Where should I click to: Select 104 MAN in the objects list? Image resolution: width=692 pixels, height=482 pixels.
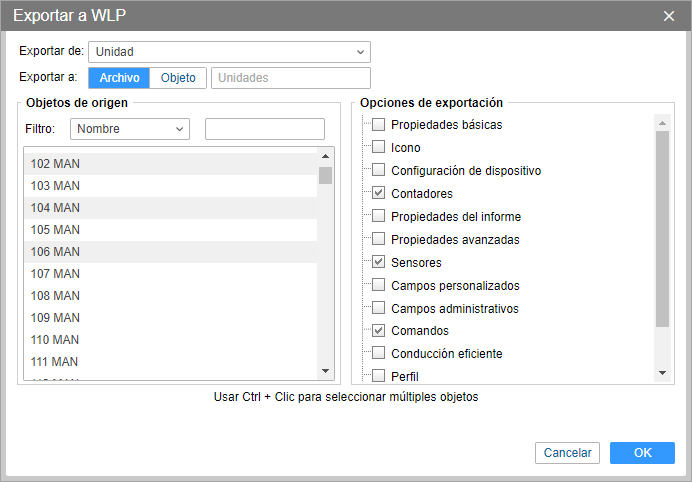click(55, 208)
